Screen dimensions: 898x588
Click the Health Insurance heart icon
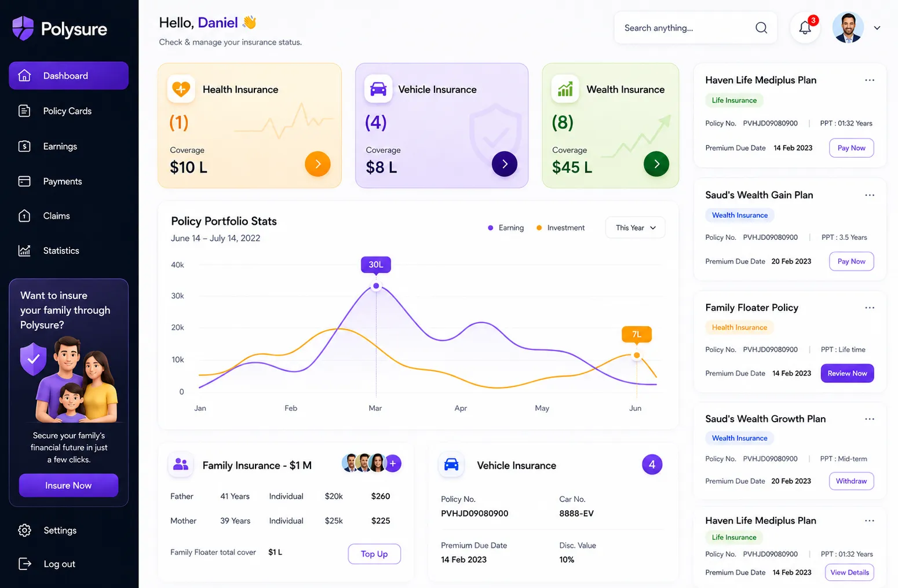(181, 89)
